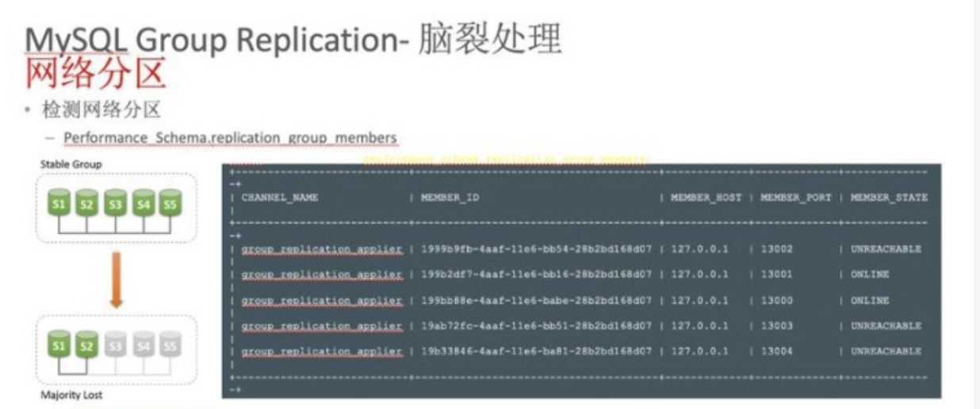
Task: Click the 'MySQL Group Replication- 脑裂处理' title
Action: click(x=293, y=40)
